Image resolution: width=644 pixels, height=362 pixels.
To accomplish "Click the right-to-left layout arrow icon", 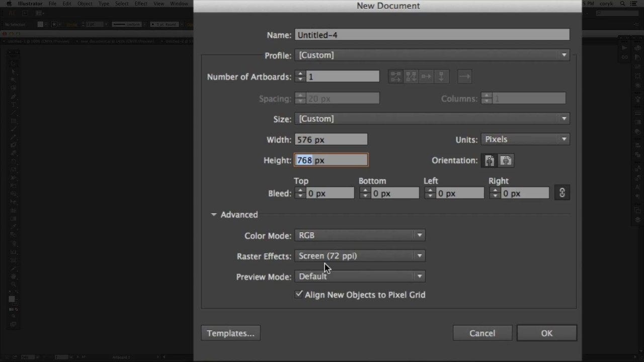I will coord(464,76).
